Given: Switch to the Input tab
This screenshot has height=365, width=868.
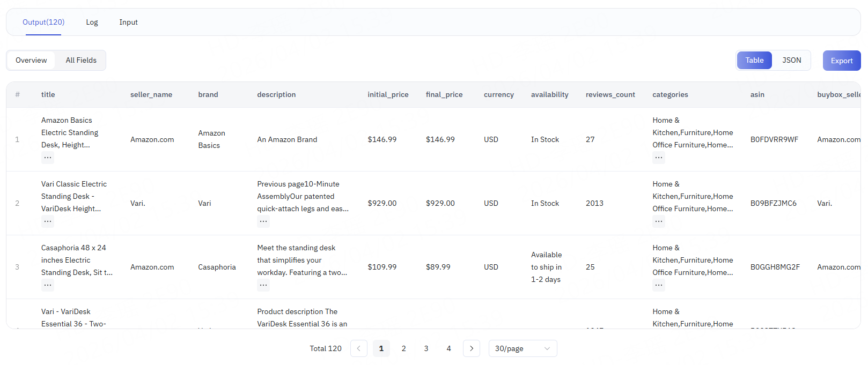Looking at the screenshot, I should (x=128, y=22).
